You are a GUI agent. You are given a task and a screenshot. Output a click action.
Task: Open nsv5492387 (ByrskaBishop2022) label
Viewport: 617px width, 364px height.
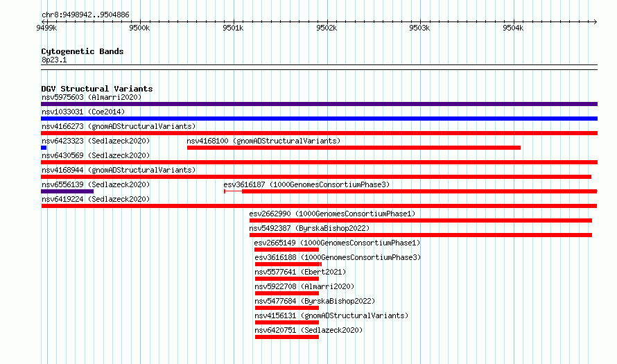coord(309,228)
